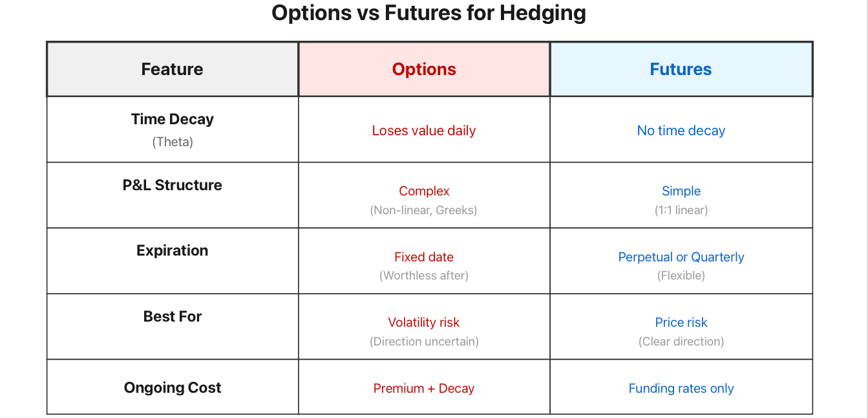Click the Time Decay row label
This screenshot has height=418, width=868.
tap(173, 119)
